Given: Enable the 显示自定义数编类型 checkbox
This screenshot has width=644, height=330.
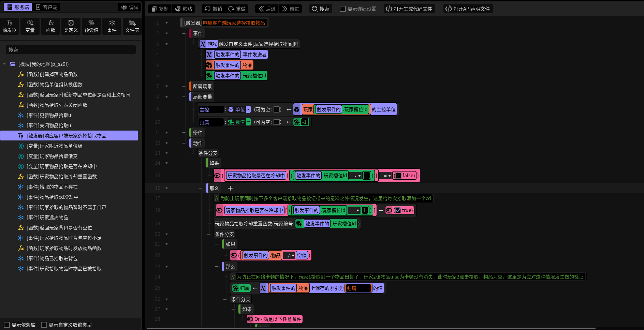Looking at the screenshot, I should 44,325.
